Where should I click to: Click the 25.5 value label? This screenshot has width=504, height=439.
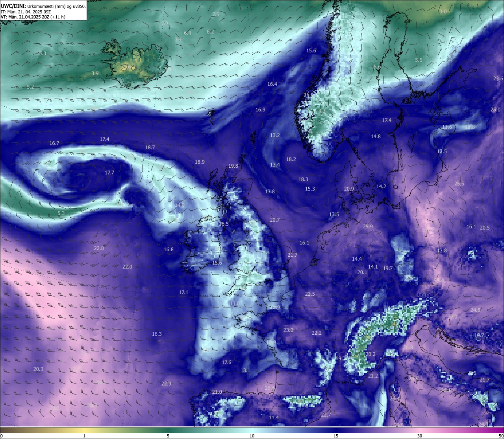(459, 183)
